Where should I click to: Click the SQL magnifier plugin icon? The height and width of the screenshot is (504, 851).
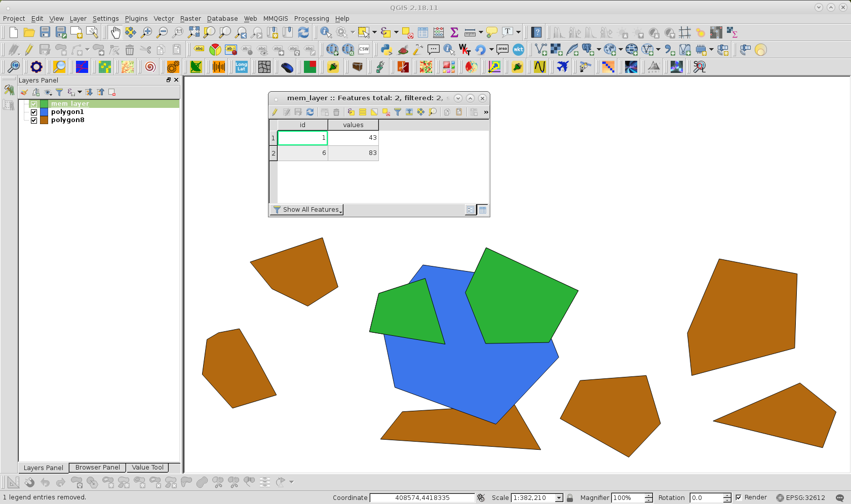tap(700, 67)
